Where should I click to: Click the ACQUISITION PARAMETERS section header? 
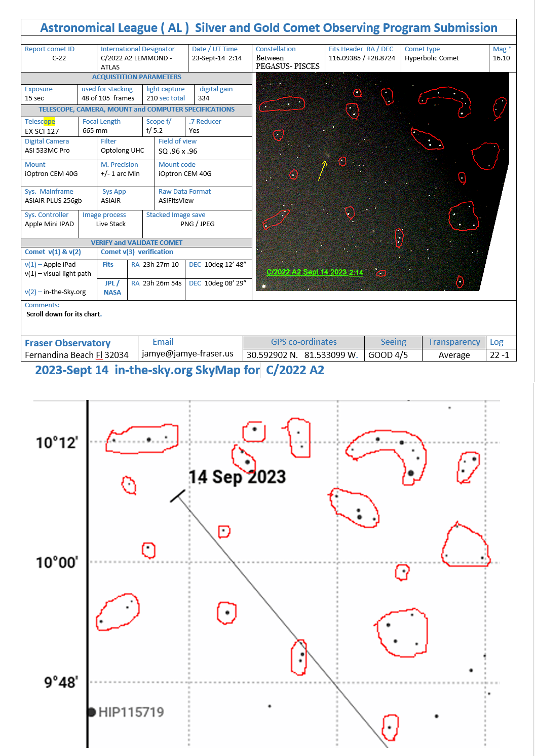tap(136, 77)
